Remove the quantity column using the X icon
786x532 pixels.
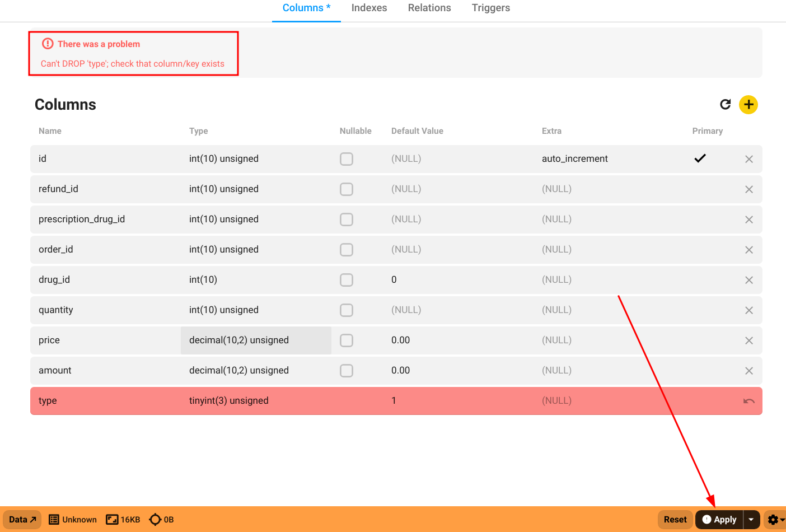pyautogui.click(x=749, y=310)
